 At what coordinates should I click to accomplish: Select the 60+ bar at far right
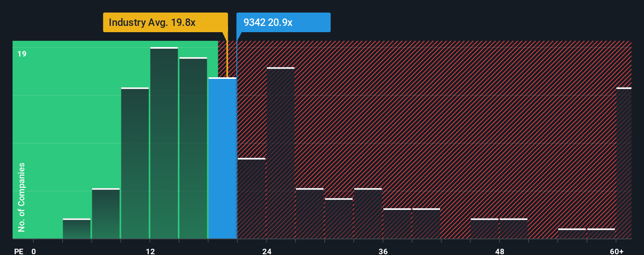coord(624,163)
